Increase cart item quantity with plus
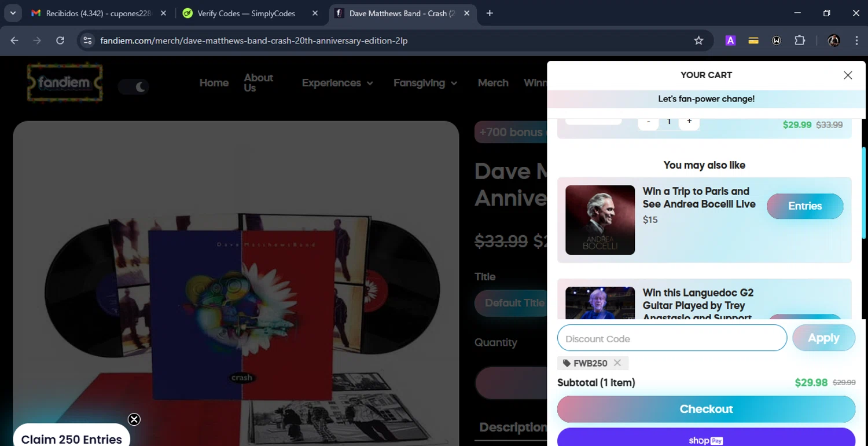The width and height of the screenshot is (868, 446). (689, 122)
